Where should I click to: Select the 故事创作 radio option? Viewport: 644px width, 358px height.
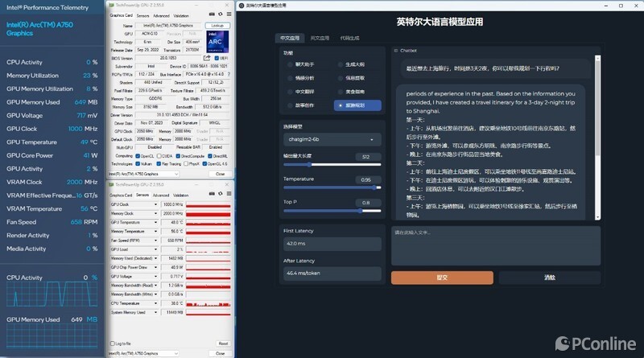point(290,105)
